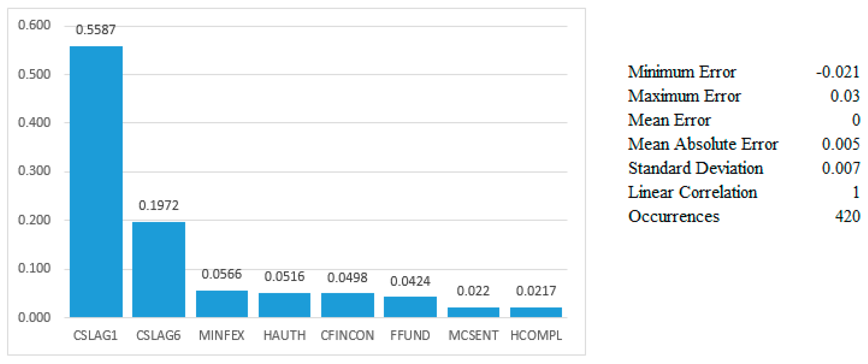Click the Minimum Error text
This screenshot has width=868, height=364.
point(682,72)
